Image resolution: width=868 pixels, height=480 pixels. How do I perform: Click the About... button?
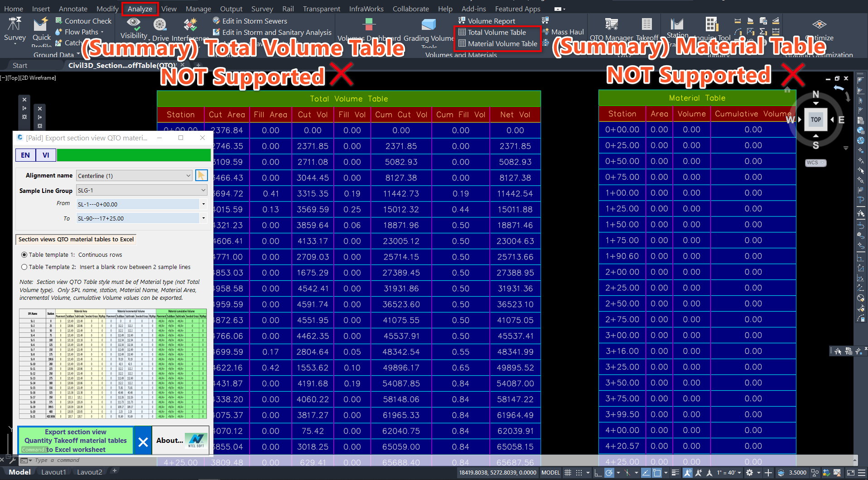180,440
